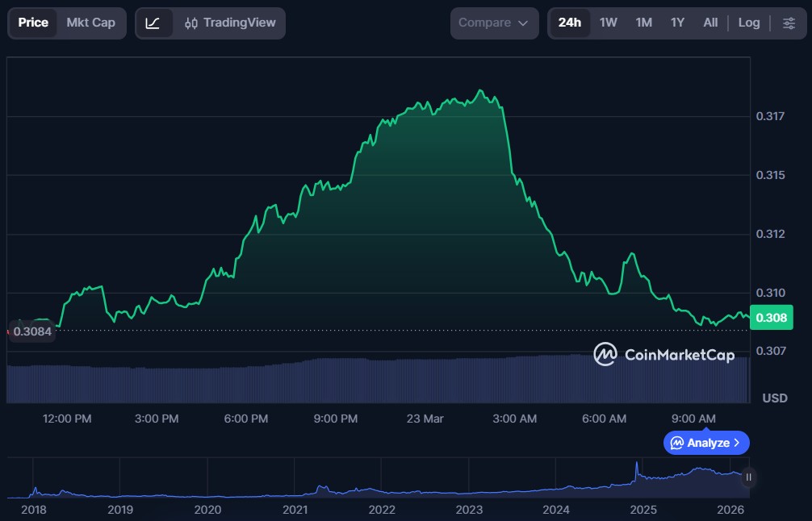Image resolution: width=812 pixels, height=521 pixels.
Task: Click the 0.3084 opening price marker
Action: point(32,331)
